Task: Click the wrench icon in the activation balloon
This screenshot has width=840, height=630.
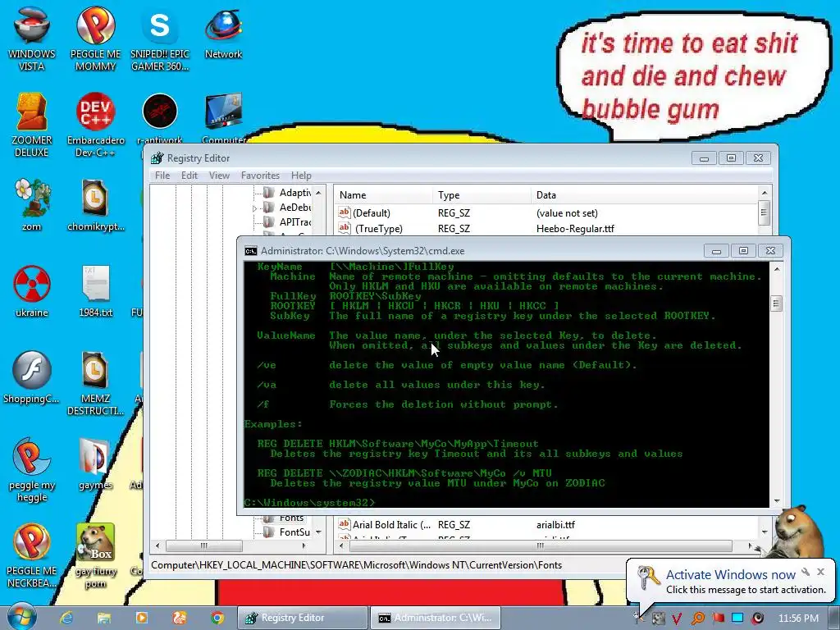Action: (x=806, y=572)
